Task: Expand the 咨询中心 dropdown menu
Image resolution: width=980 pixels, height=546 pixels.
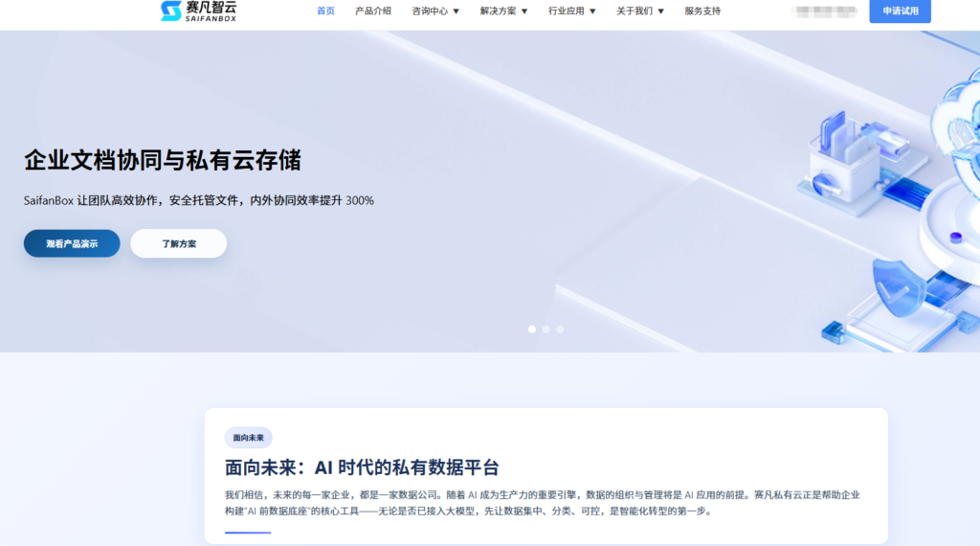Action: tap(435, 11)
